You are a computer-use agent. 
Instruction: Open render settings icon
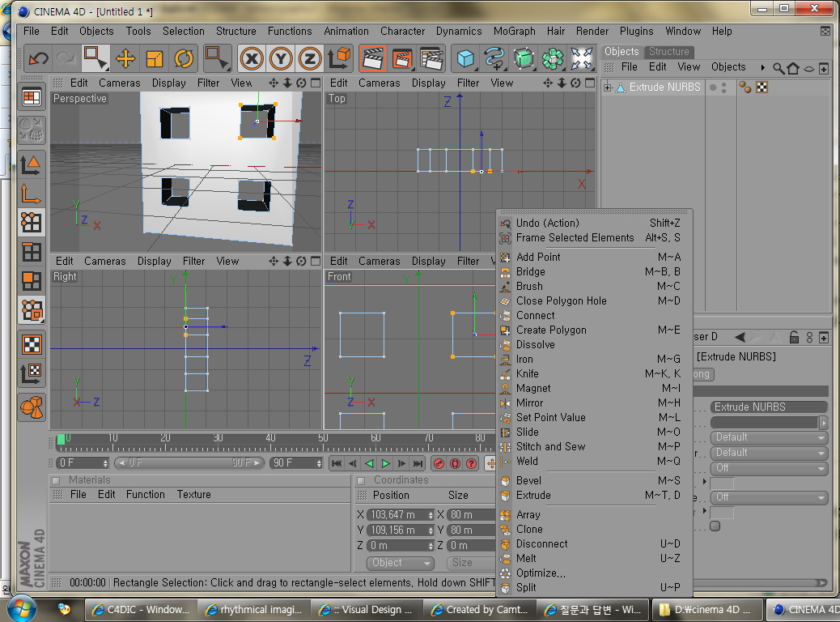coord(432,58)
